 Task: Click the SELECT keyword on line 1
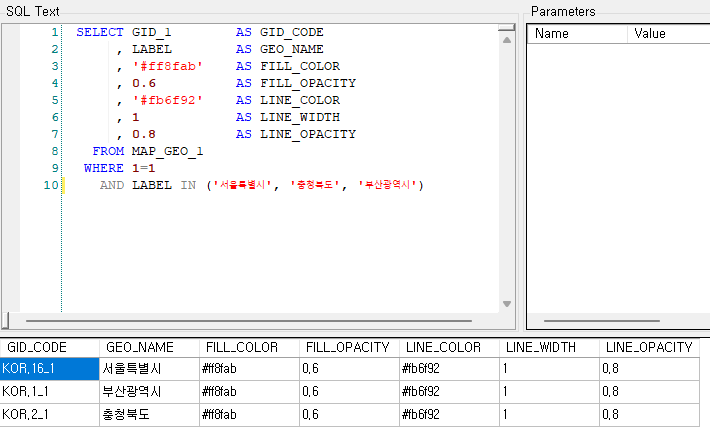tap(100, 32)
